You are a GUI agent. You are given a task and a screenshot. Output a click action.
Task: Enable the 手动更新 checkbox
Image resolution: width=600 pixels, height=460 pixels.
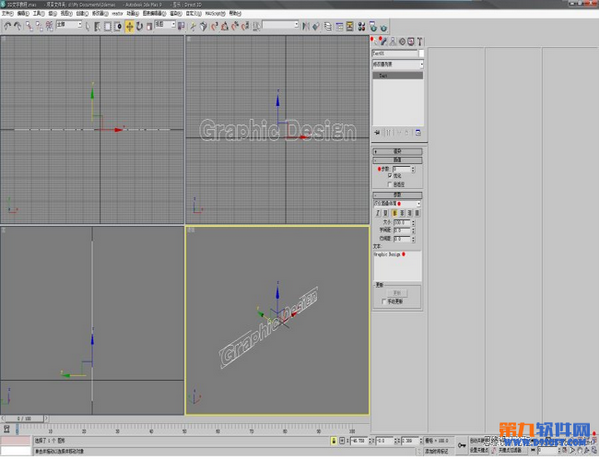[384, 302]
